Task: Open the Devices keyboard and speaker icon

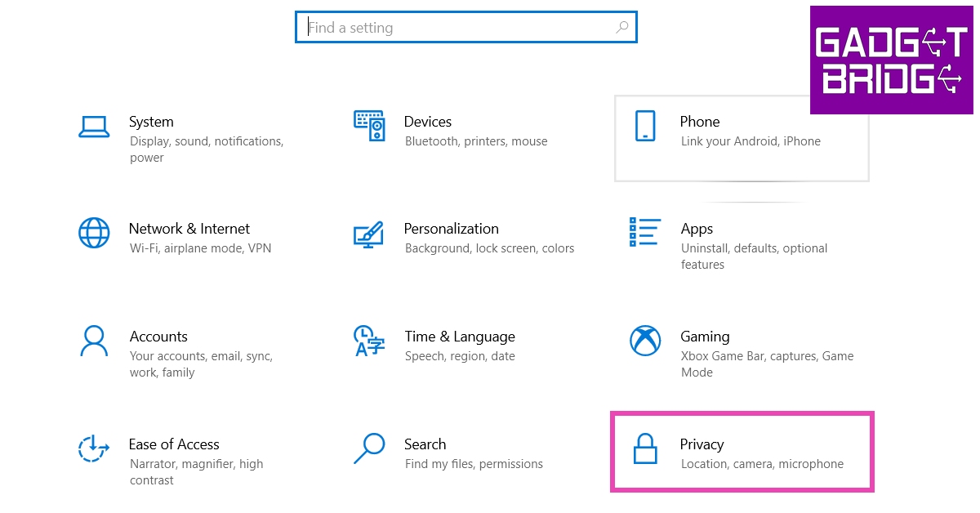Action: point(369,126)
